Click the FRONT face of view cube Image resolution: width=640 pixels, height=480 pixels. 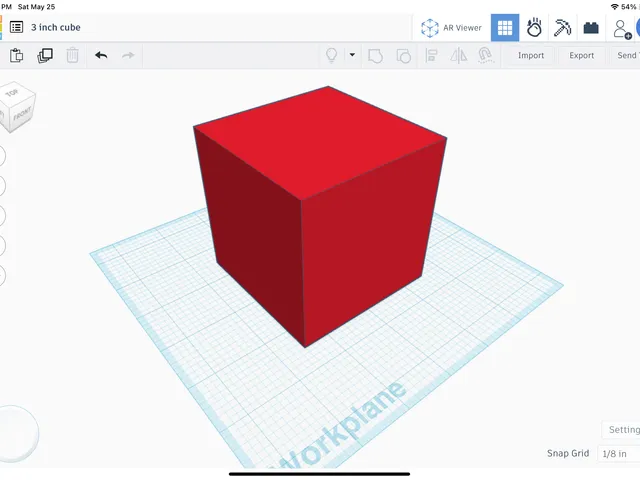pos(22,114)
